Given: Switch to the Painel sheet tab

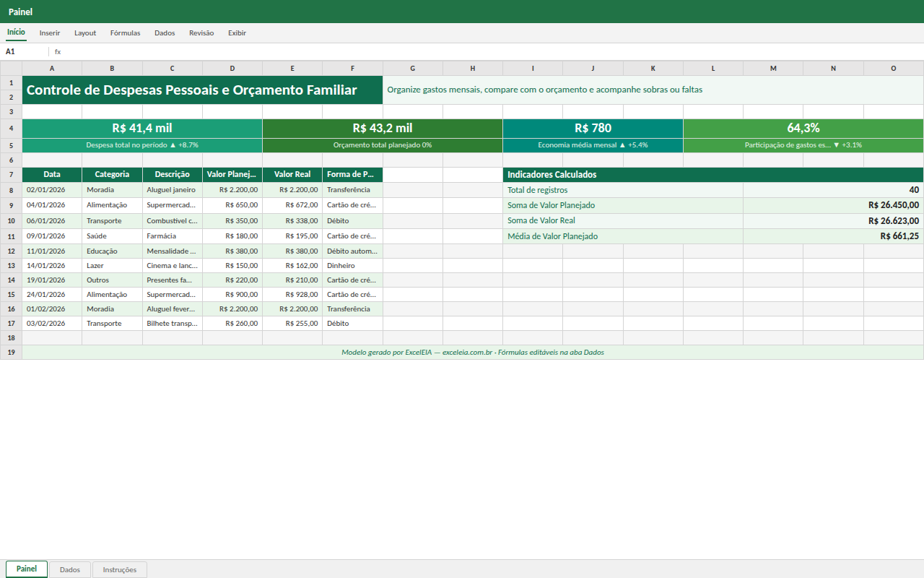Looking at the screenshot, I should pyautogui.click(x=27, y=569).
